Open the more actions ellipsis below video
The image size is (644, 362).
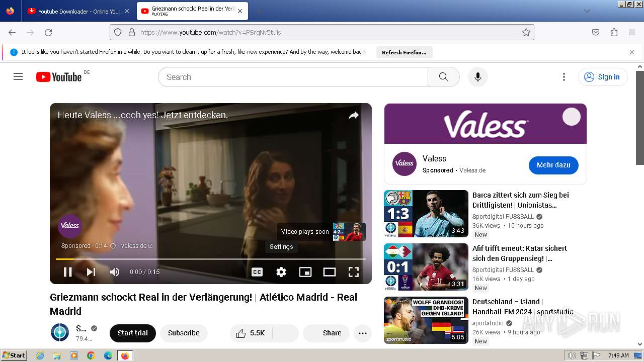(363, 333)
